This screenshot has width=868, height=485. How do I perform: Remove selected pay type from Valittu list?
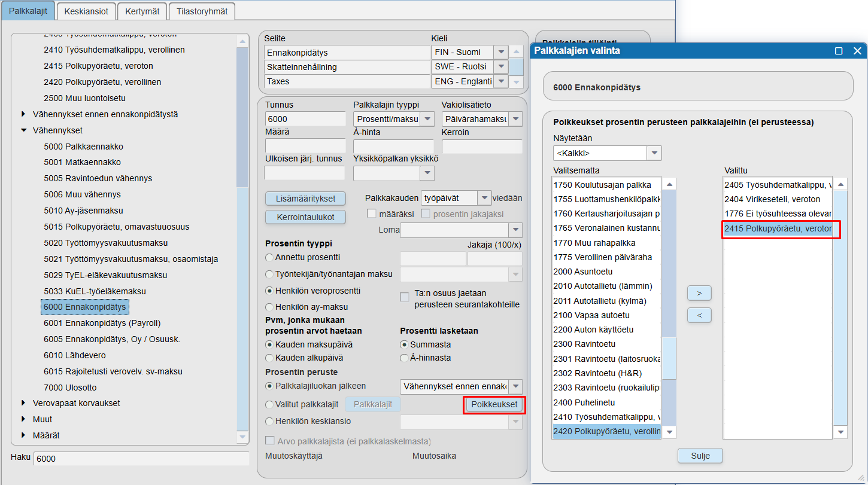coord(699,315)
